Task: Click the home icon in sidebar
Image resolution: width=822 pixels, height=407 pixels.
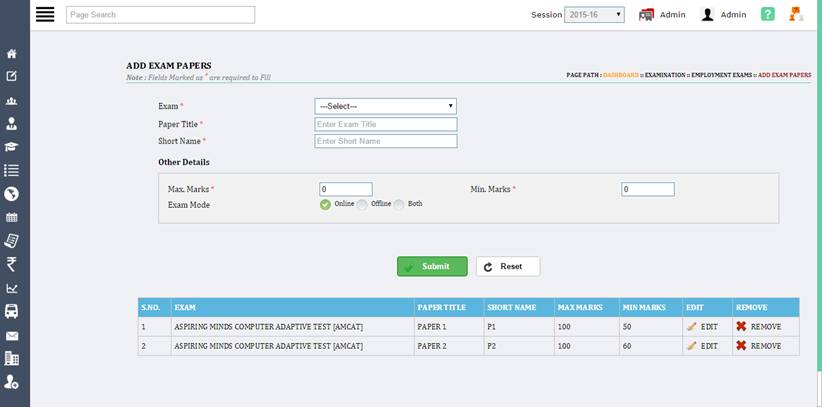Action: pyautogui.click(x=12, y=53)
